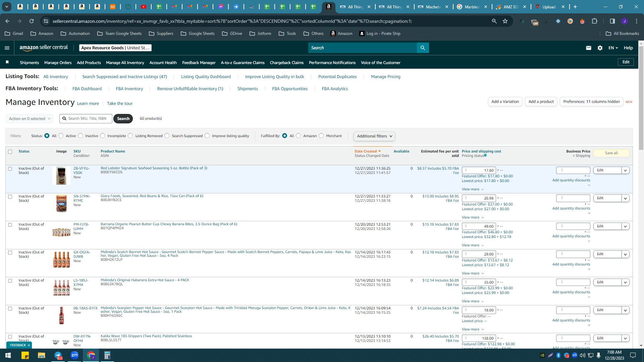Click the bookmark flag icon in nav bar
644x362 pixels.
click(7, 62)
